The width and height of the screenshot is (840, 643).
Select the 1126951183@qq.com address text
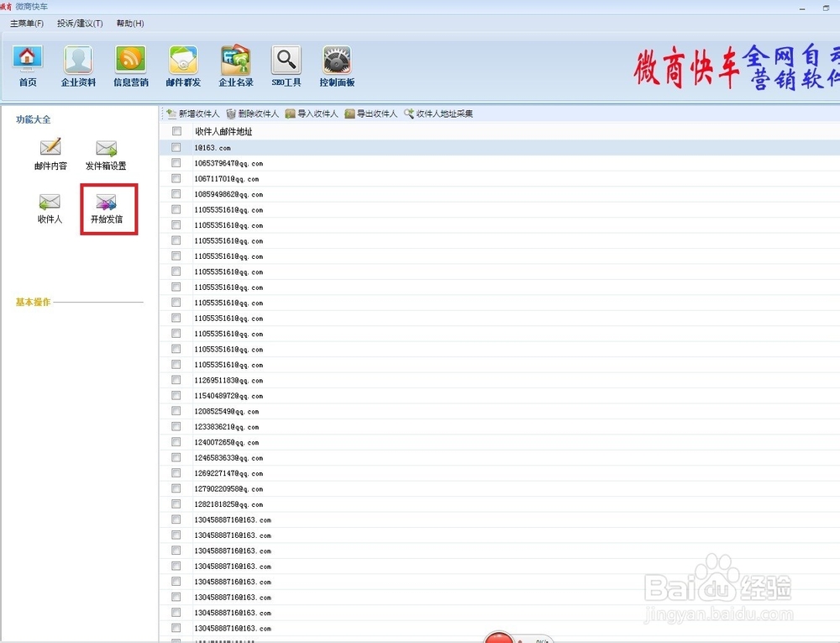(228, 380)
